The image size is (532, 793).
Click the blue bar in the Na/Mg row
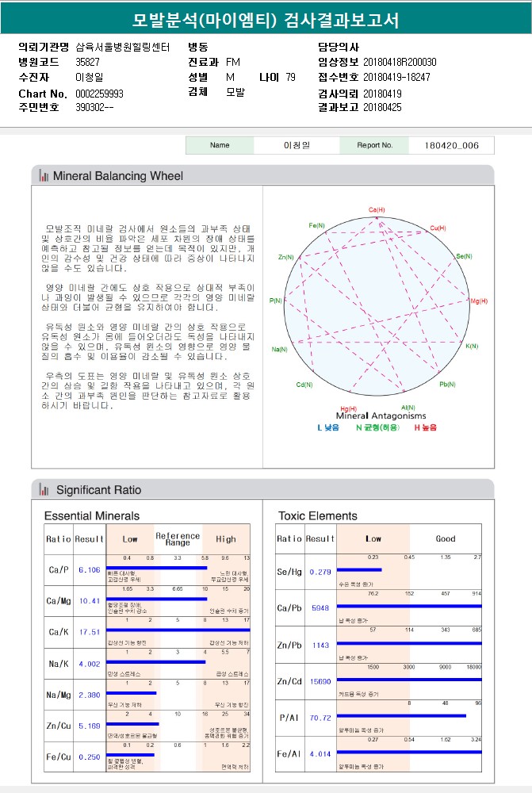(132, 693)
